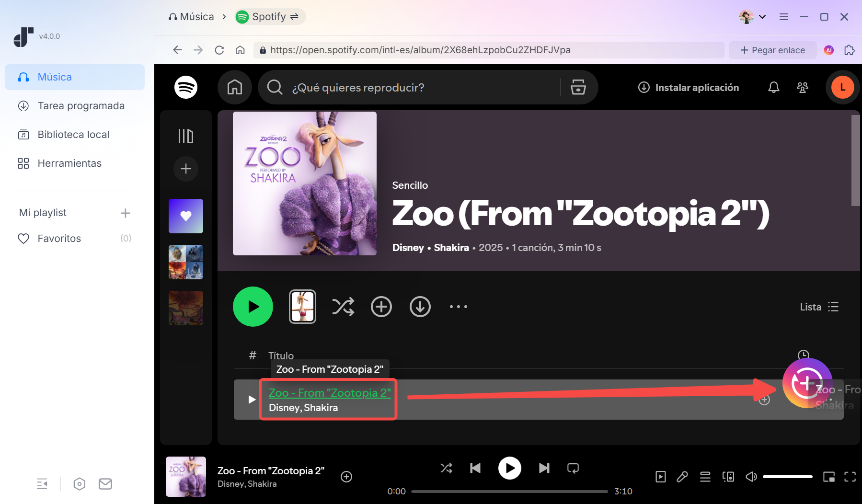862x504 pixels.
Task: Switch the Spotify music source selector
Action: coord(270,17)
